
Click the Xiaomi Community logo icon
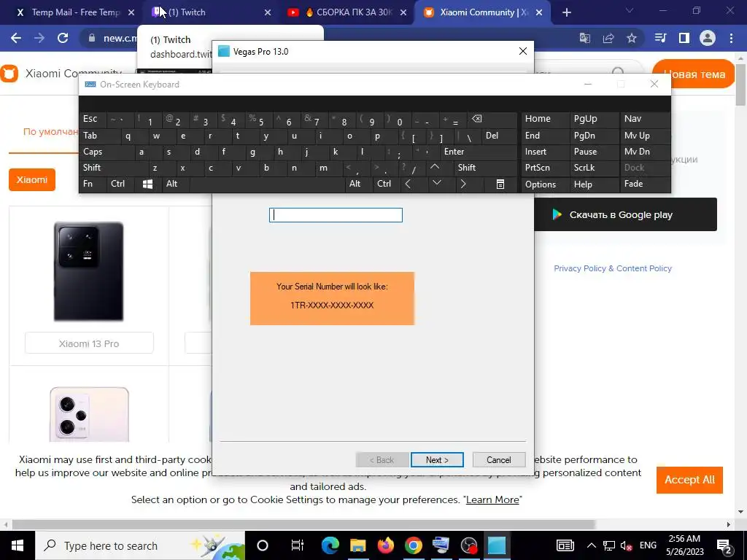(x=9, y=74)
